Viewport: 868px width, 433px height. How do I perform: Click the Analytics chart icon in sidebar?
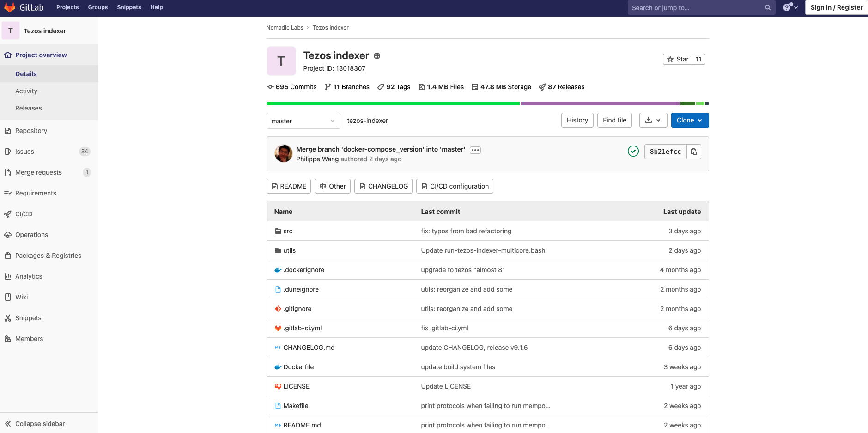click(8, 276)
